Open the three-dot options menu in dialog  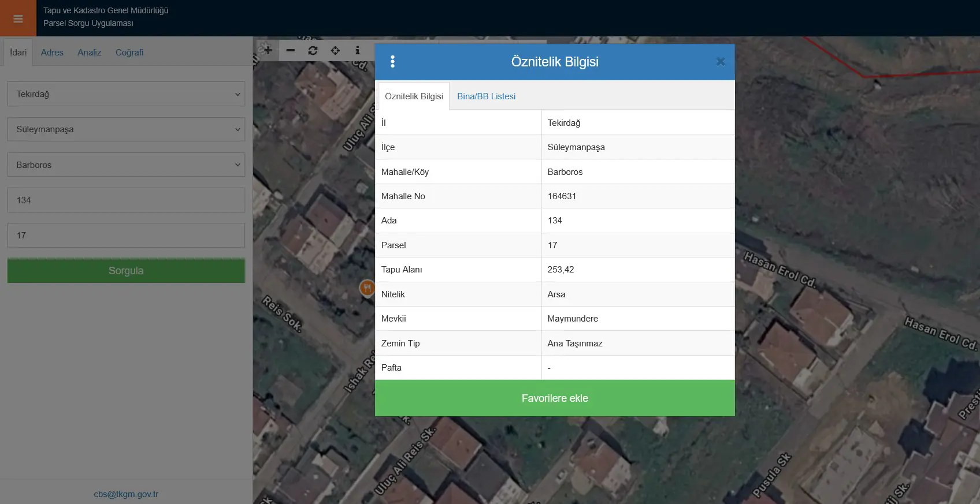click(392, 62)
